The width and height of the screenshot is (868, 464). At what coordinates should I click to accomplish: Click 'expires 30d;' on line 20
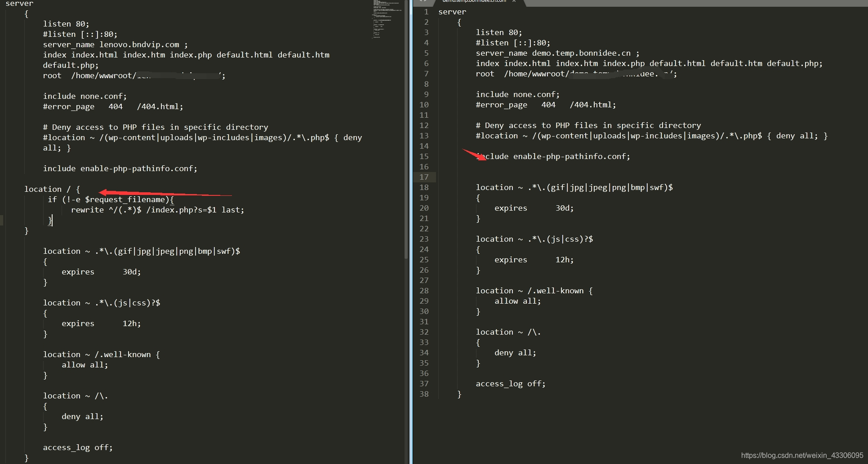click(534, 208)
